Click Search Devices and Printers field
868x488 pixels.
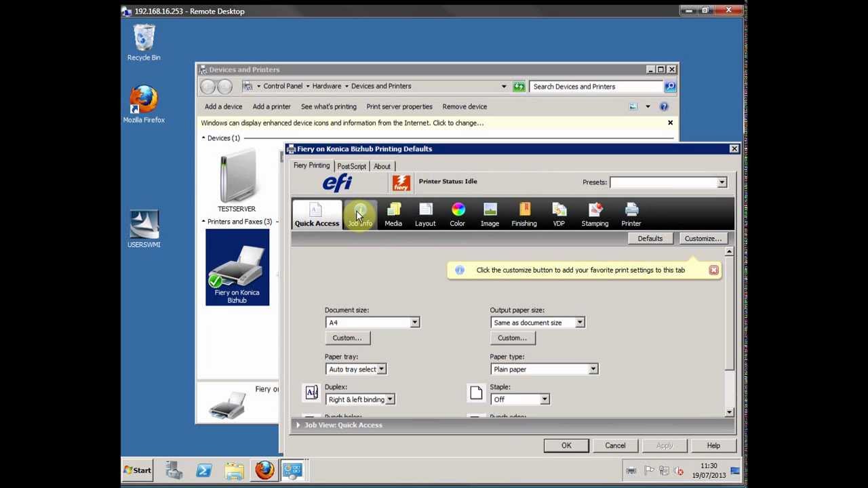[597, 86]
